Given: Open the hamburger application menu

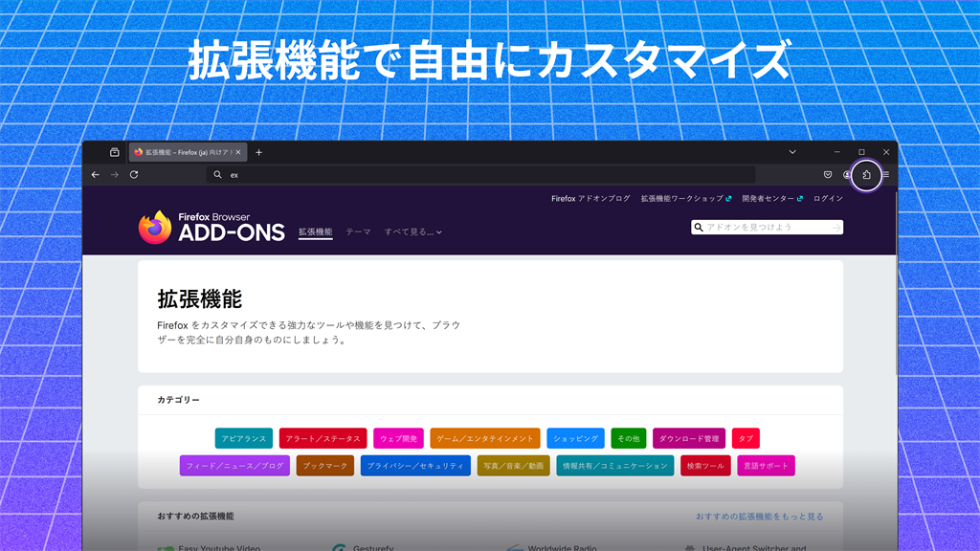Looking at the screenshot, I should [x=885, y=175].
